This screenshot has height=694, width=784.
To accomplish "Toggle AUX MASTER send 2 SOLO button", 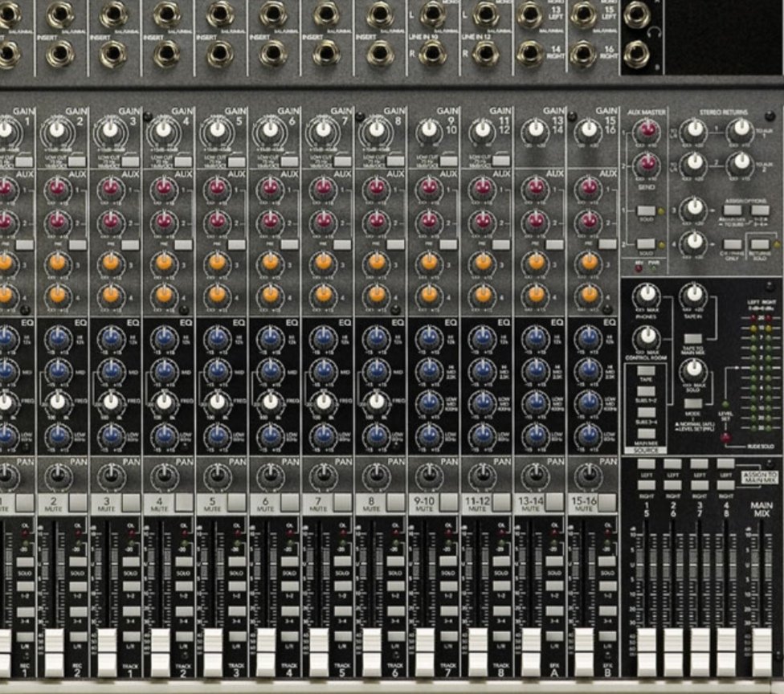I will click(x=646, y=243).
